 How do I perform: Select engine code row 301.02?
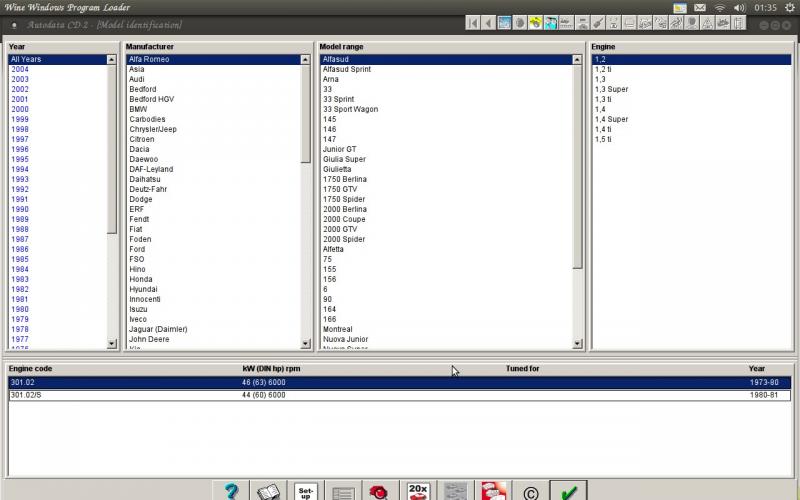click(399, 383)
